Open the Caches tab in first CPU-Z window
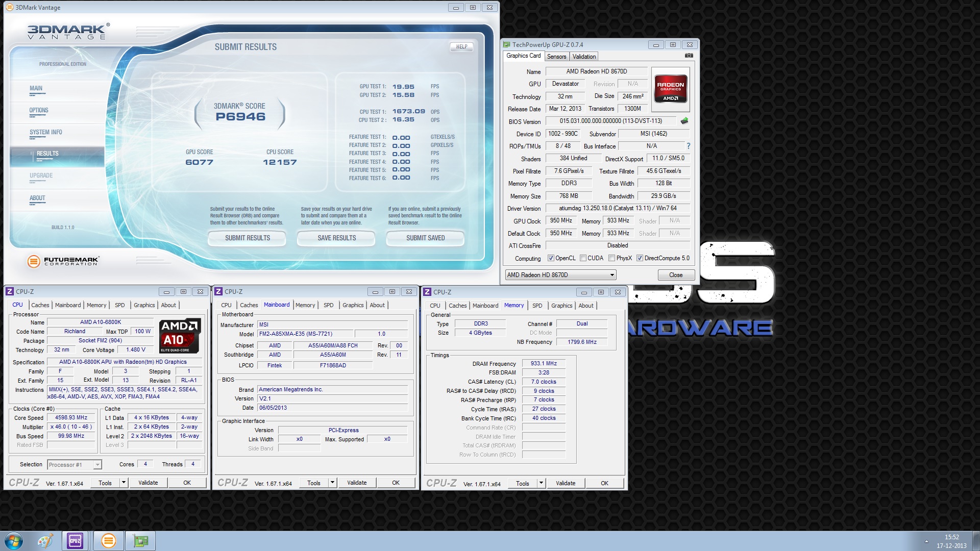Screen dimensions: 980x551 click(40, 305)
